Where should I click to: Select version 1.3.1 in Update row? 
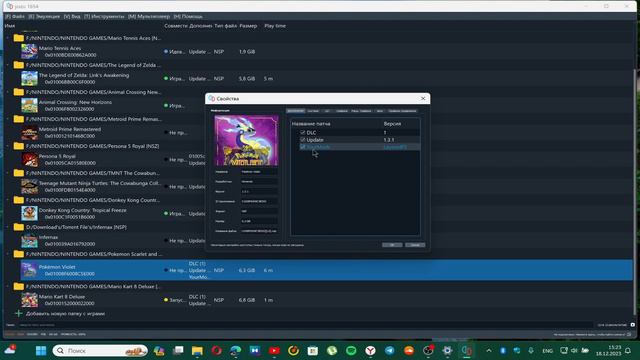(x=389, y=140)
